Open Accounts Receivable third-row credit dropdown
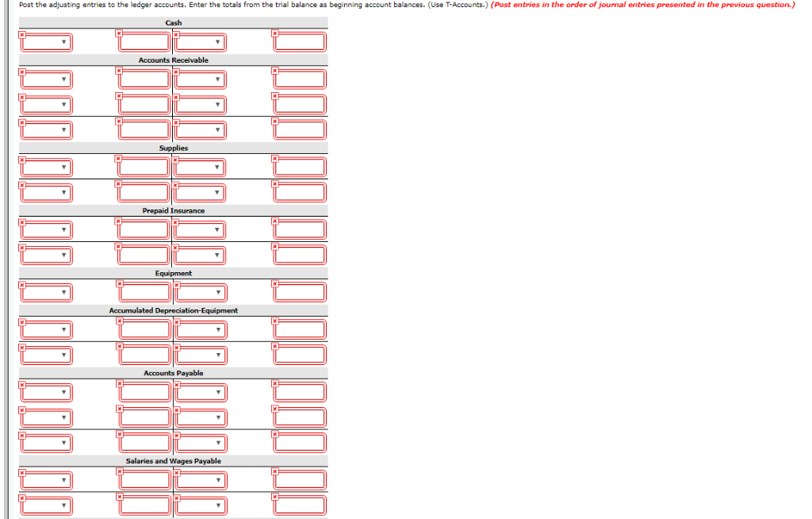 click(x=201, y=129)
